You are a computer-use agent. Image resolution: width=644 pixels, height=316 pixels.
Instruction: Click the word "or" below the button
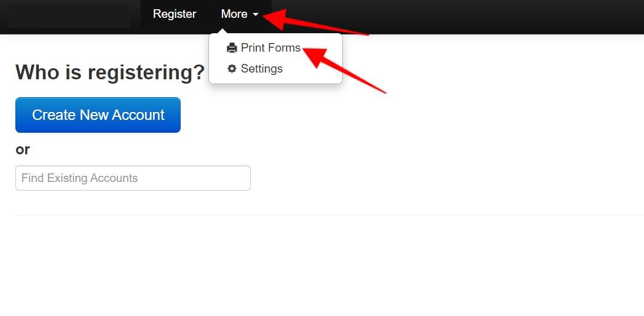[23, 149]
